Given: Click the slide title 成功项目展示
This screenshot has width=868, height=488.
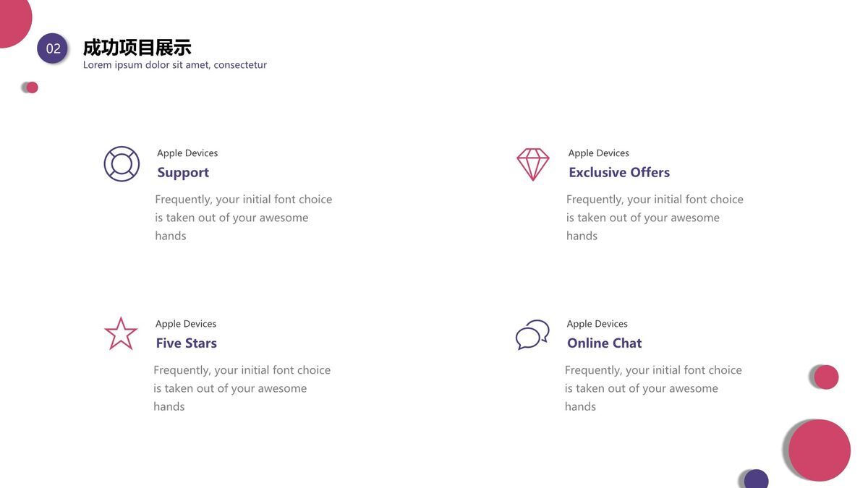Looking at the screenshot, I should pos(137,48).
